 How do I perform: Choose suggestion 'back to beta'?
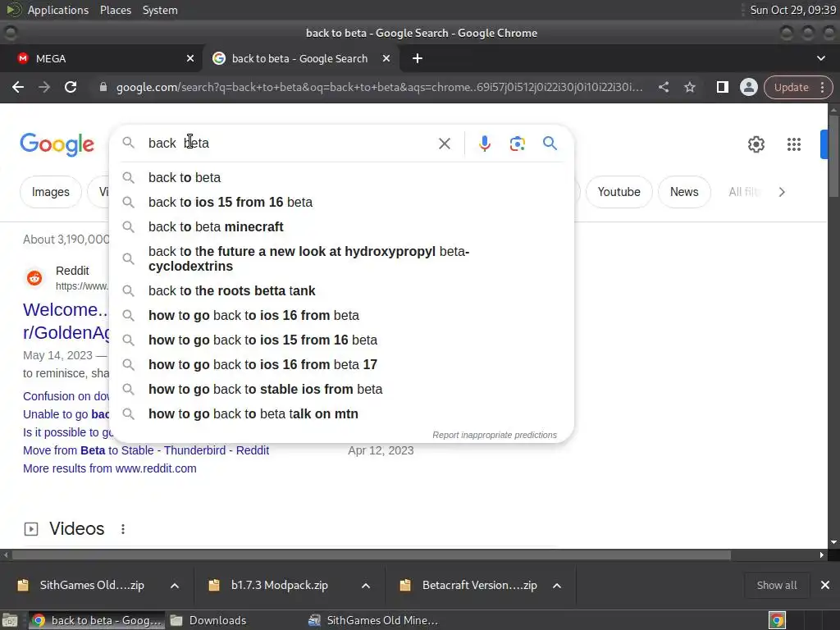342,177
